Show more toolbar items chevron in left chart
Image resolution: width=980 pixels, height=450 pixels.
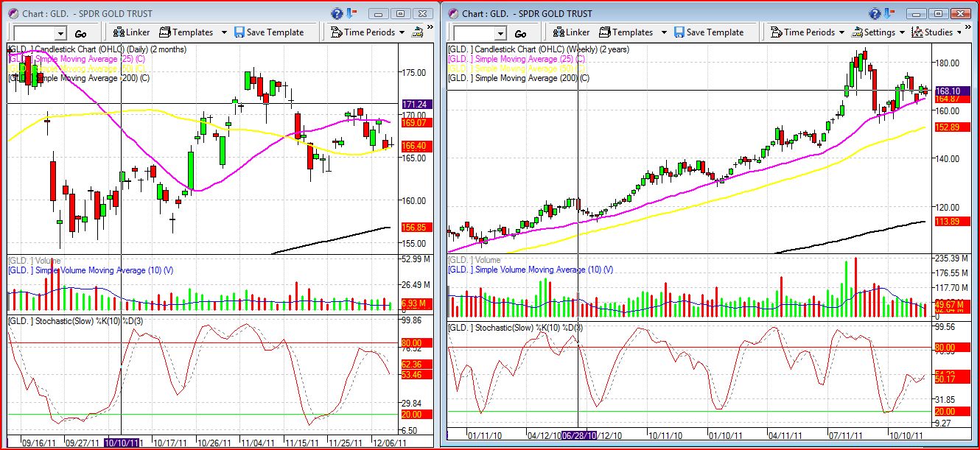click(431, 27)
